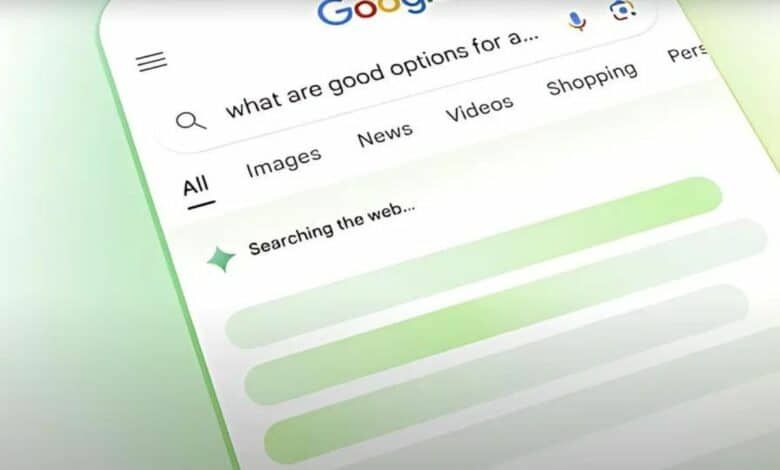780x470 pixels.
Task: Select the All tab
Action: [195, 186]
